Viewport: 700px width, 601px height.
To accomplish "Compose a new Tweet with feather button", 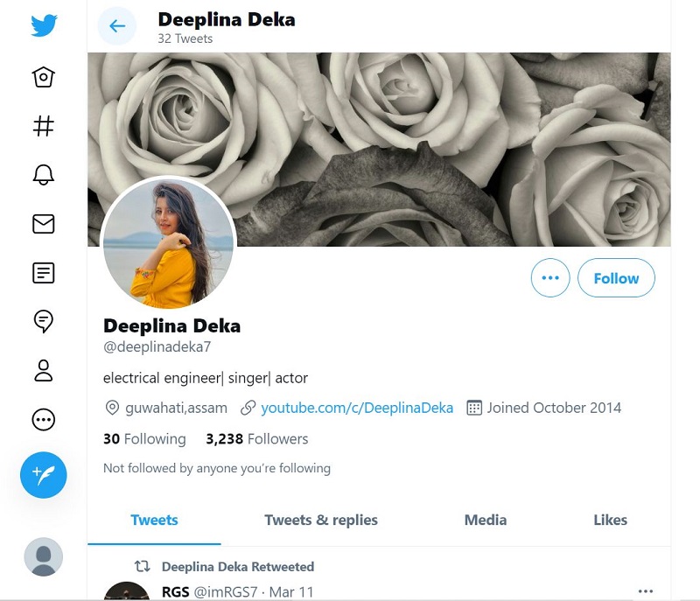I will (44, 475).
